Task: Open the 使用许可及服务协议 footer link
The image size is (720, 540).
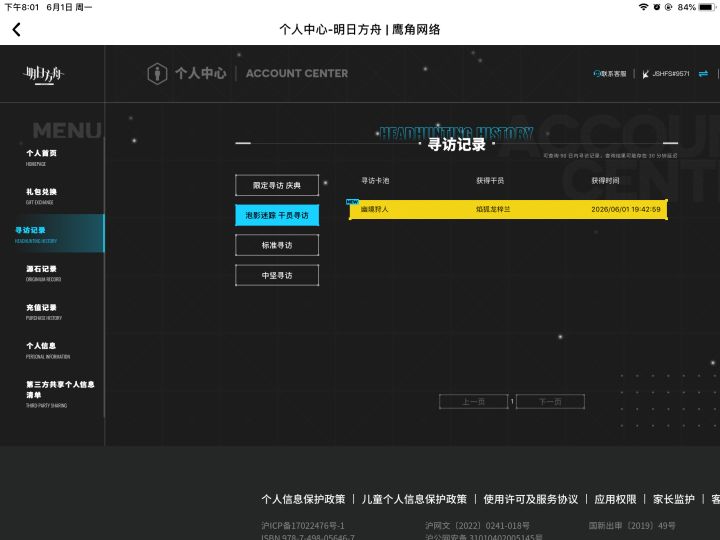Action: coord(531,499)
